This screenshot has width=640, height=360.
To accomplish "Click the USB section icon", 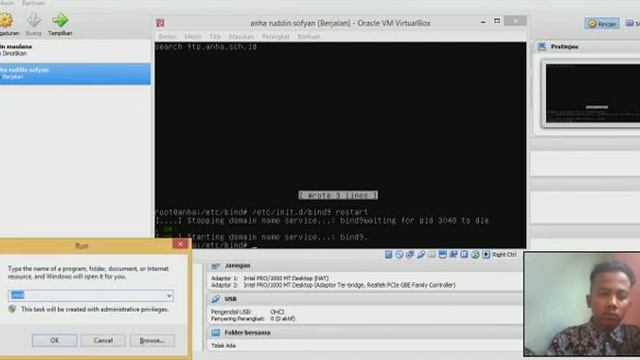I will (216, 299).
